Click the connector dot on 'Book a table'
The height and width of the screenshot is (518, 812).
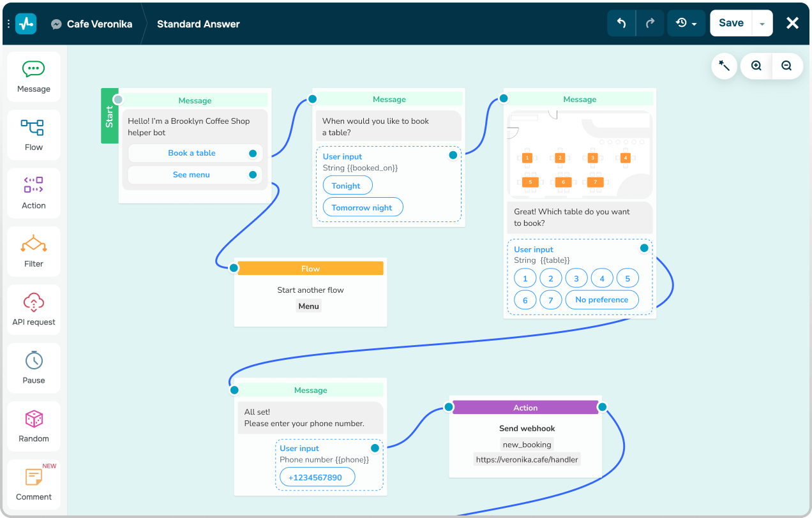(253, 153)
